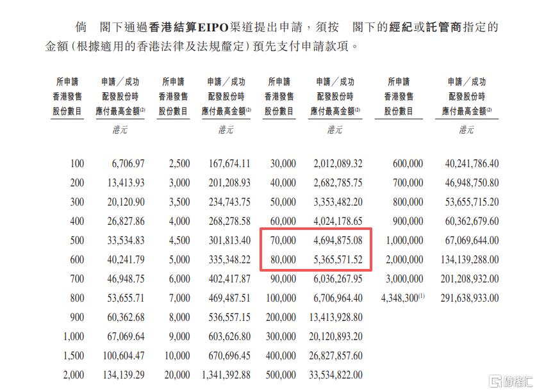
Task: Select bold text 香港結算EIPO
Action: (188, 28)
